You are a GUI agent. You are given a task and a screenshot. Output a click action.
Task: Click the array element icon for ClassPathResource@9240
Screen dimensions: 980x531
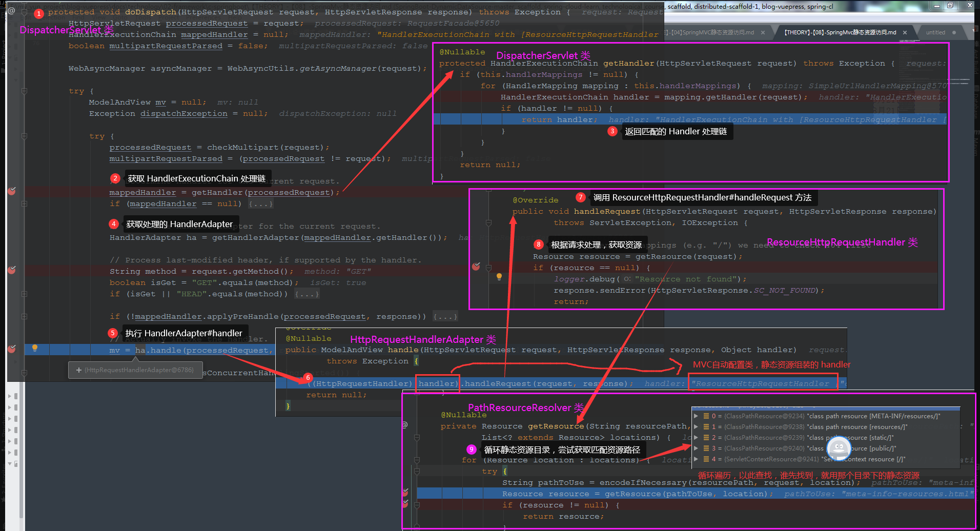coord(706,448)
